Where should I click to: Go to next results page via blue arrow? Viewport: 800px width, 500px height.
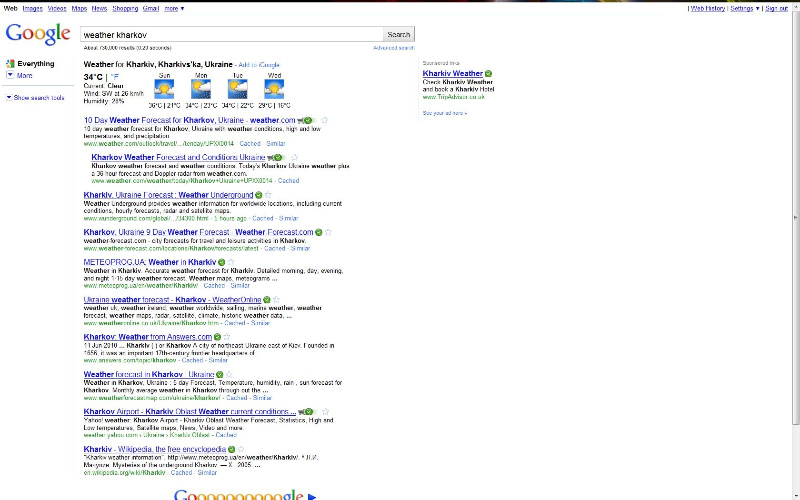(x=312, y=495)
